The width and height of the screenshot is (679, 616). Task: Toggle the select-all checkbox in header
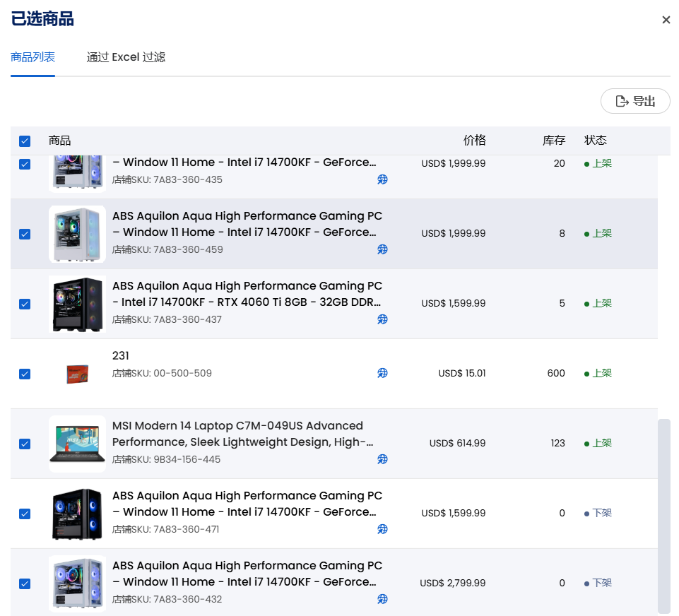point(25,141)
